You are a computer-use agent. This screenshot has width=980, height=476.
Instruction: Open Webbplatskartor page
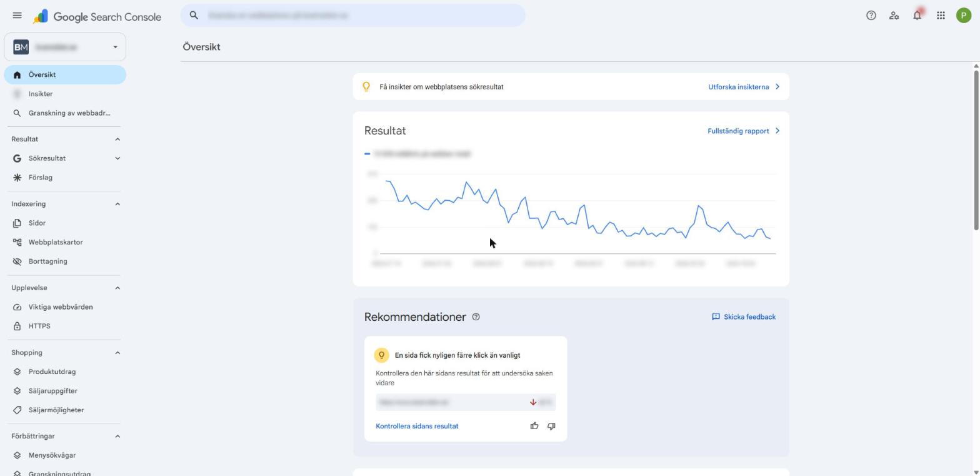(x=65, y=242)
